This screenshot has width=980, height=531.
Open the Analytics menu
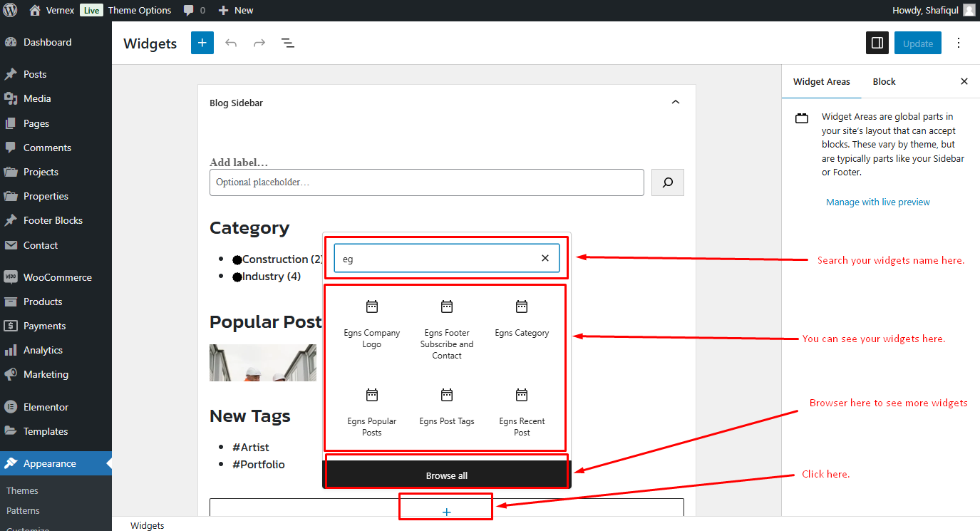point(43,350)
